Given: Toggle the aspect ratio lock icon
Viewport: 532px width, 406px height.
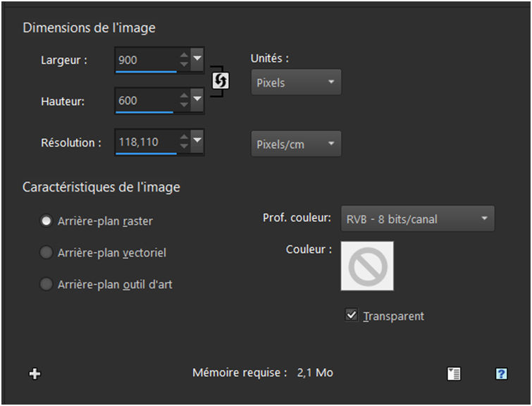Looking at the screenshot, I should coord(221,81).
